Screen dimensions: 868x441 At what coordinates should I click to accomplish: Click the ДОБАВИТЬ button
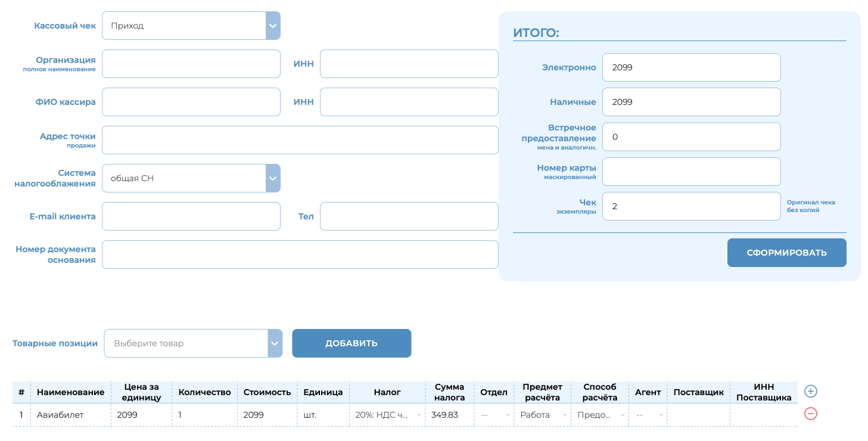pyautogui.click(x=351, y=343)
